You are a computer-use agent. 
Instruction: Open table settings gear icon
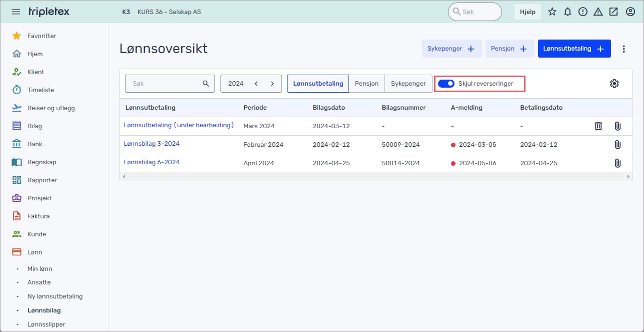[614, 84]
